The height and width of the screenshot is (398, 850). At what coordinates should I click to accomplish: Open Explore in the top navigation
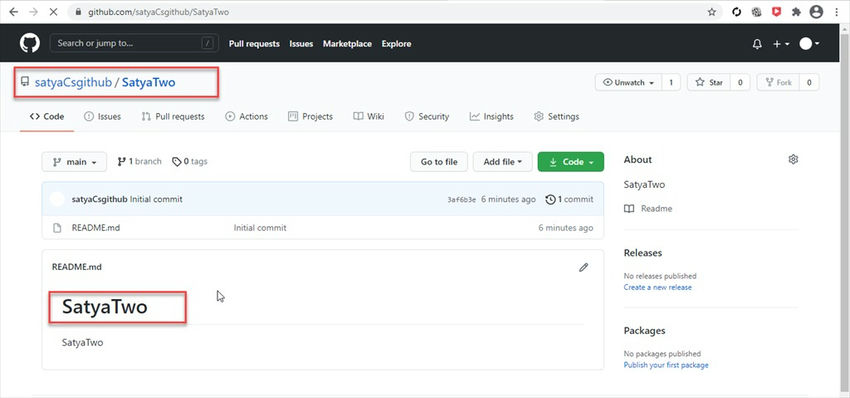[396, 44]
